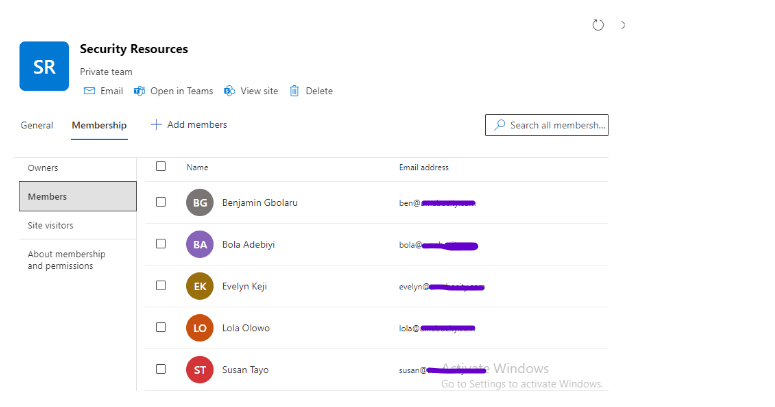Select the Membership tab
The height and width of the screenshot is (407, 775).
[99, 125]
